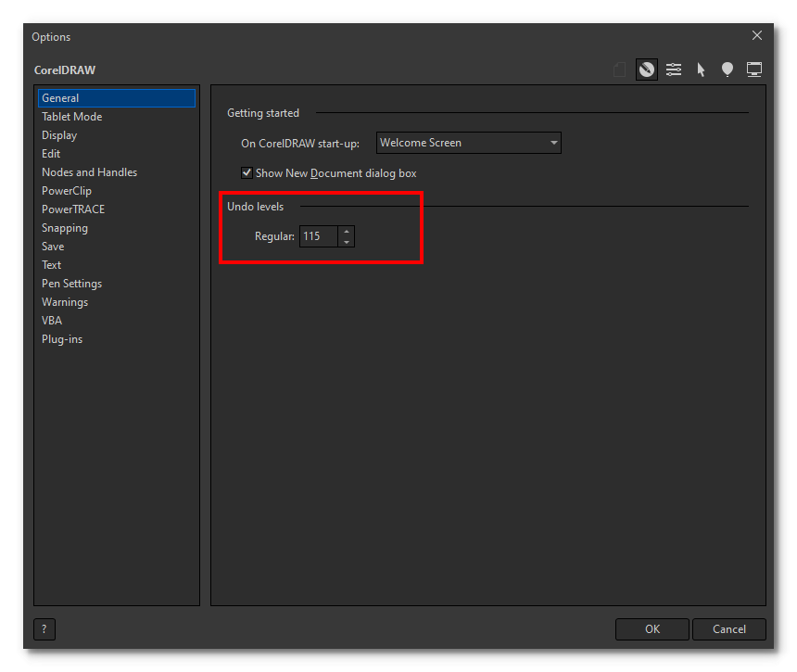This screenshot has width=797, height=672.
Task: Click the Undo levels heading
Action: point(255,207)
